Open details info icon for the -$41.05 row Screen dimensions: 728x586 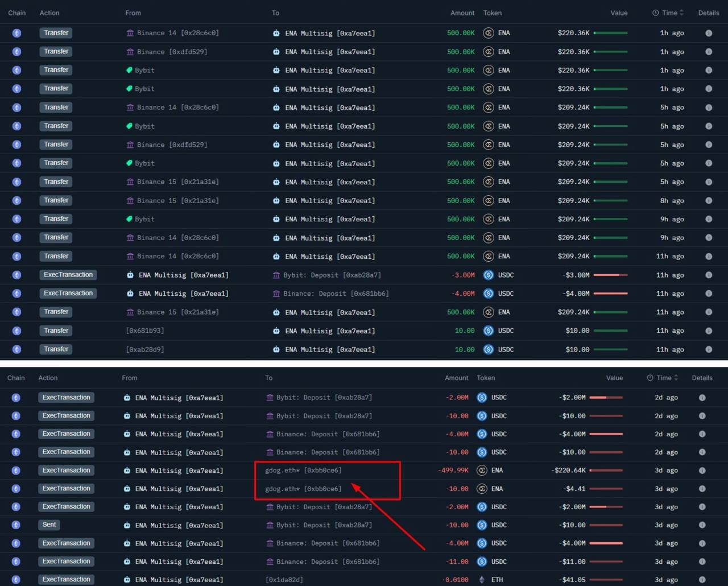click(x=702, y=580)
